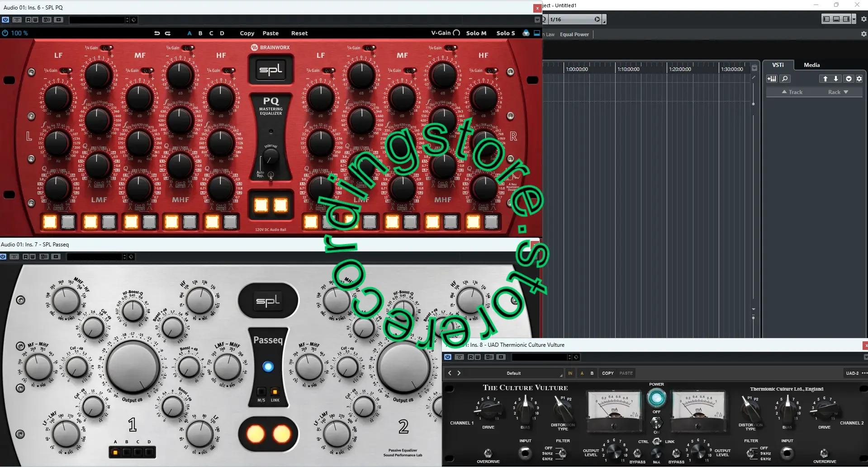Image resolution: width=868 pixels, height=467 pixels.
Task: Bypass SPL PQ plugin via power button
Action: pos(5,20)
